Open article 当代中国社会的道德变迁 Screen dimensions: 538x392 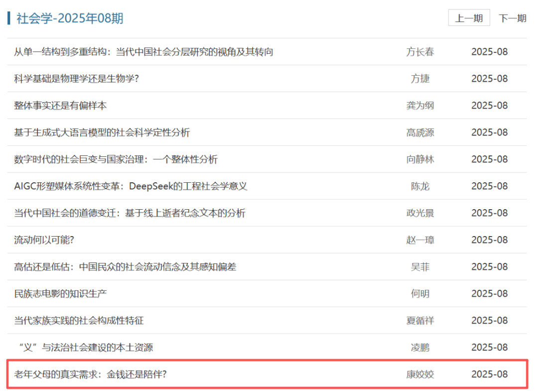click(130, 213)
